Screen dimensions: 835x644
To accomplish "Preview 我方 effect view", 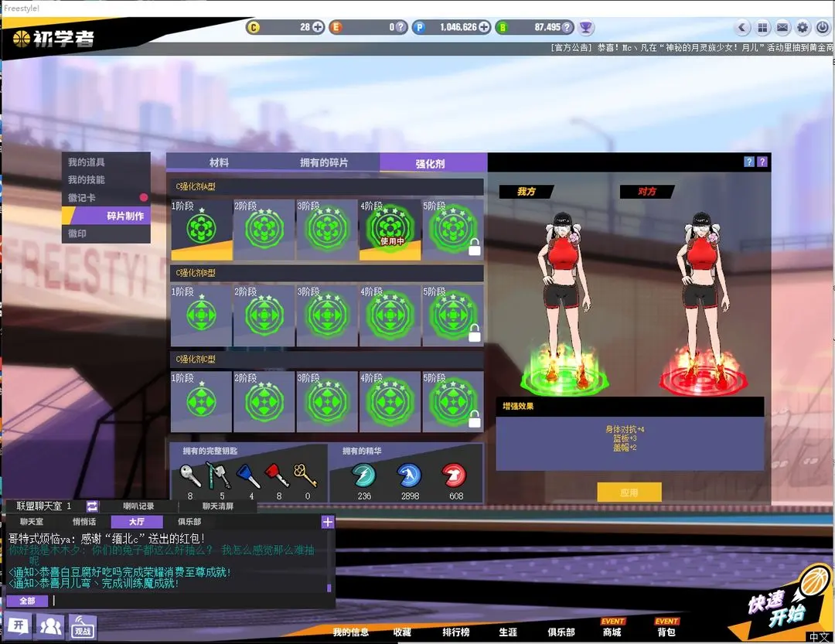I will tap(527, 192).
